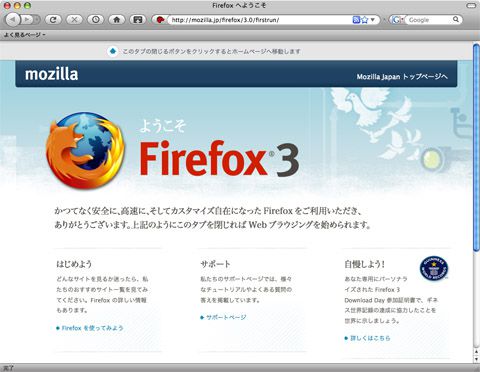Open the よく見るページ bookmarks menu
Screen dimensions: 480x372
(25, 35)
